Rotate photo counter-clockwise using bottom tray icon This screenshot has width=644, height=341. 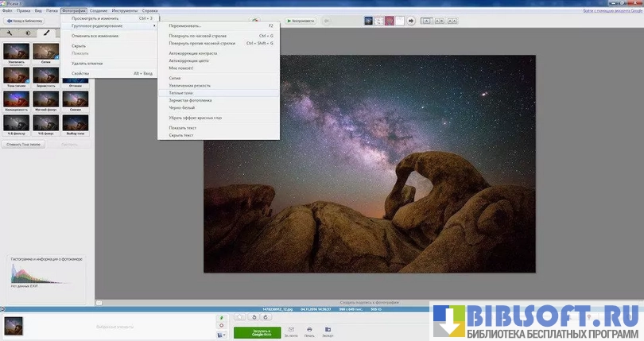254,317
